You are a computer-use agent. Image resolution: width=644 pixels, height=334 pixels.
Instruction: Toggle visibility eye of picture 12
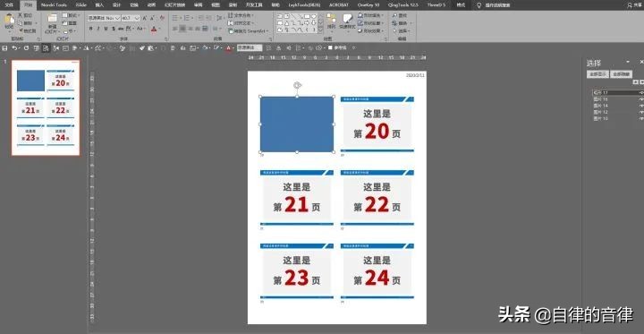click(x=640, y=112)
